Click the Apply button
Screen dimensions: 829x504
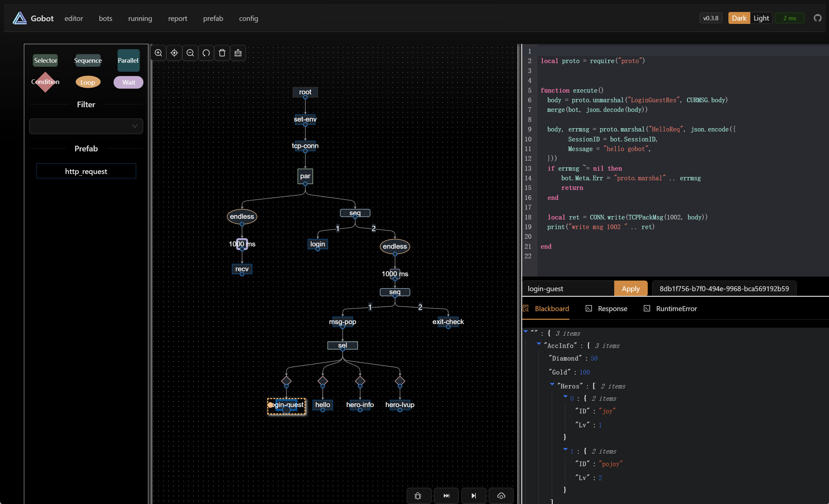(630, 289)
